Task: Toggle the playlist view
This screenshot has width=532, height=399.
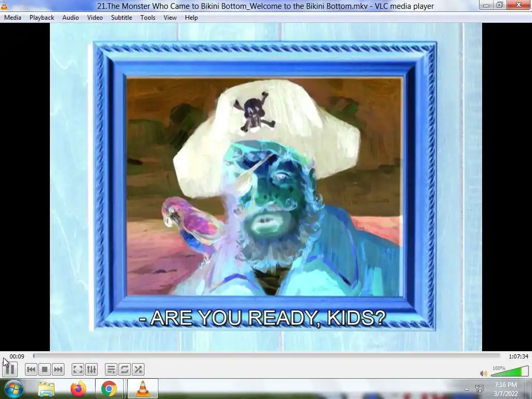Action: point(111,369)
